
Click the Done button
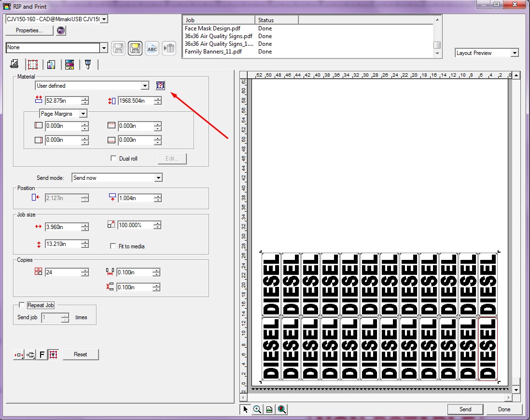[x=504, y=409]
